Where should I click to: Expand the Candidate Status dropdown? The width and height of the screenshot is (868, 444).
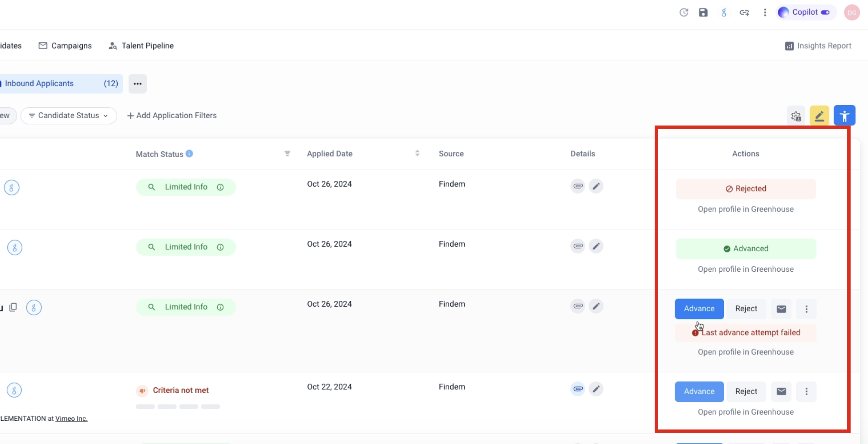click(x=69, y=115)
